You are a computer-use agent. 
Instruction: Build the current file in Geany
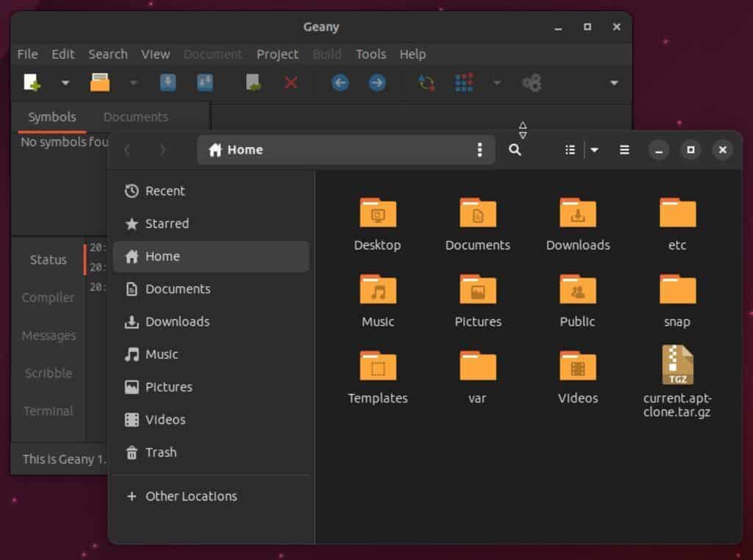tap(464, 82)
